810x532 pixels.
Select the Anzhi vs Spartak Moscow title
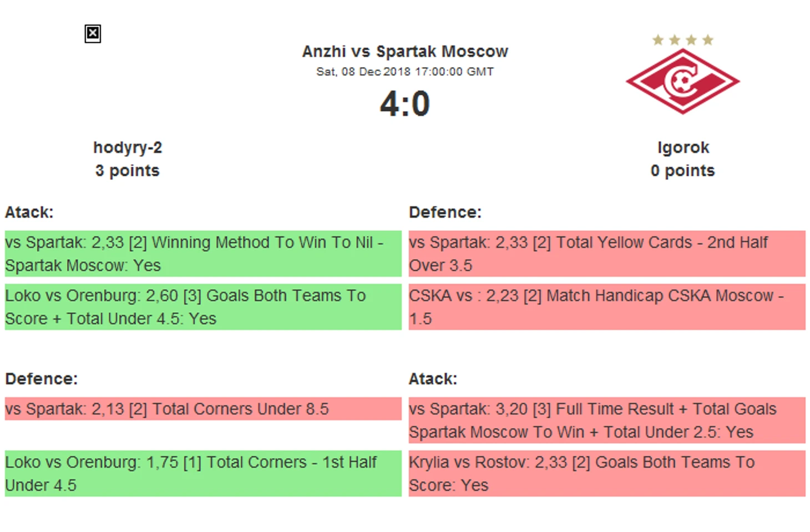[x=405, y=52]
